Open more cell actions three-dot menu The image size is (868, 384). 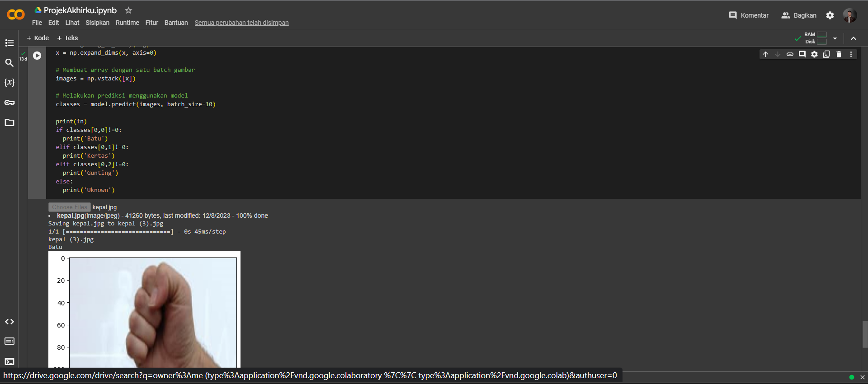click(x=851, y=54)
